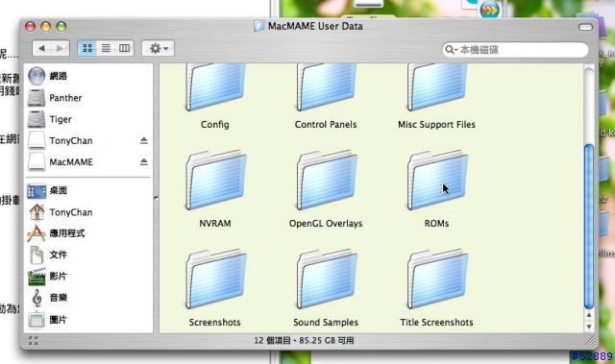Viewport: 615px width, 364px height.
Task: Click scrollbar down arrow
Action: point(589,326)
